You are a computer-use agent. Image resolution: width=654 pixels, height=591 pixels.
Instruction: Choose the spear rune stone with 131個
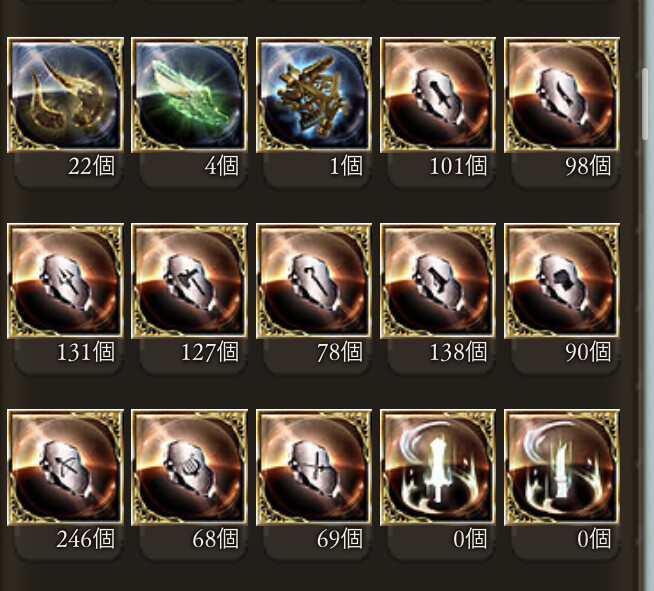(x=65, y=281)
